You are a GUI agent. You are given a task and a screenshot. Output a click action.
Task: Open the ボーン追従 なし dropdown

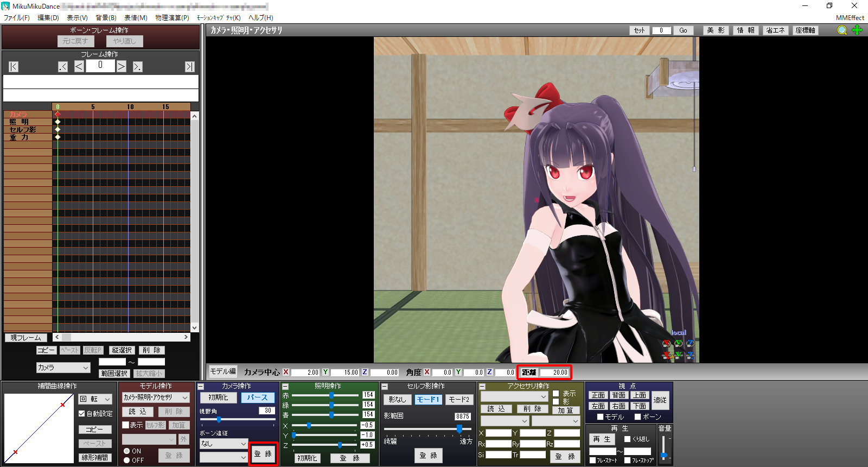(224, 444)
